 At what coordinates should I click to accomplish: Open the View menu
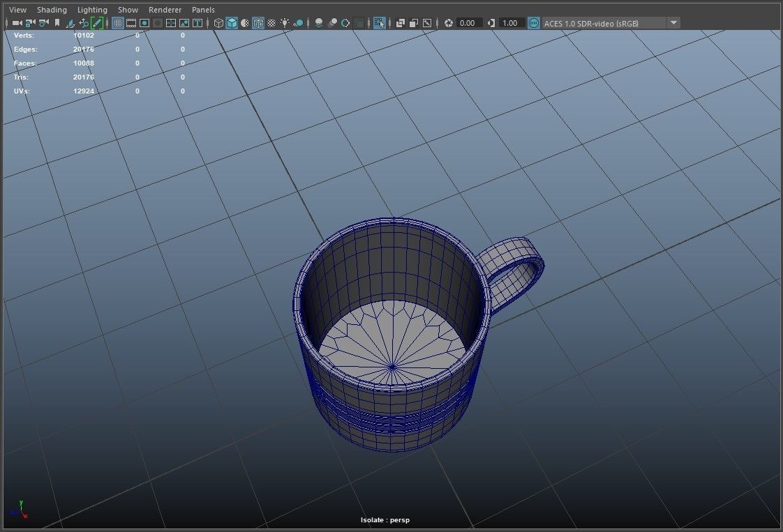(17, 10)
